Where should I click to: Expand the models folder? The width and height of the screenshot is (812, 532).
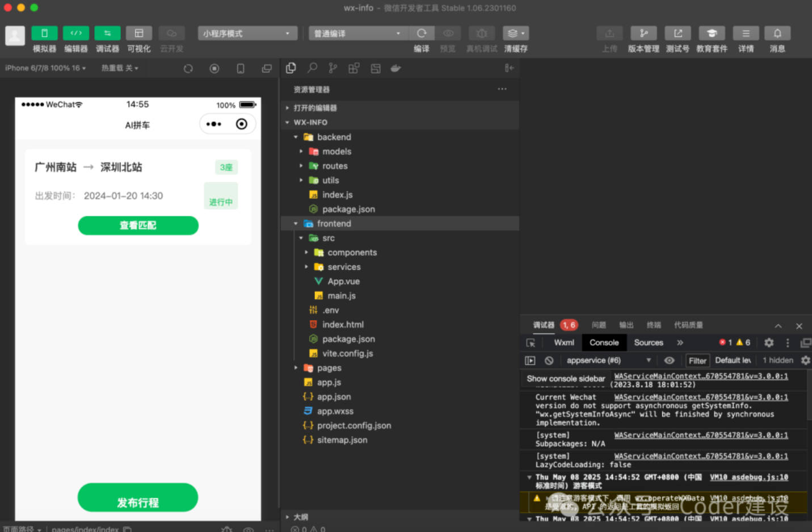(400, 152)
